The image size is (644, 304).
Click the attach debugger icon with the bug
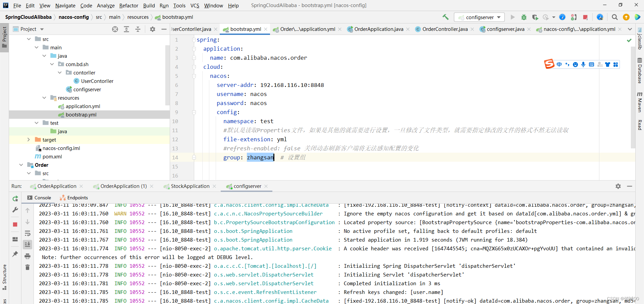tap(574, 17)
